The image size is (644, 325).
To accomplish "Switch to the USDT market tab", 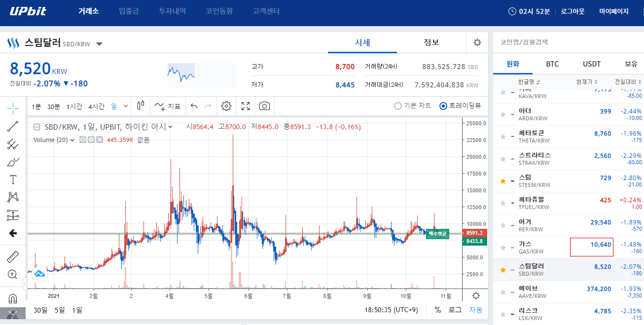I will click(592, 64).
